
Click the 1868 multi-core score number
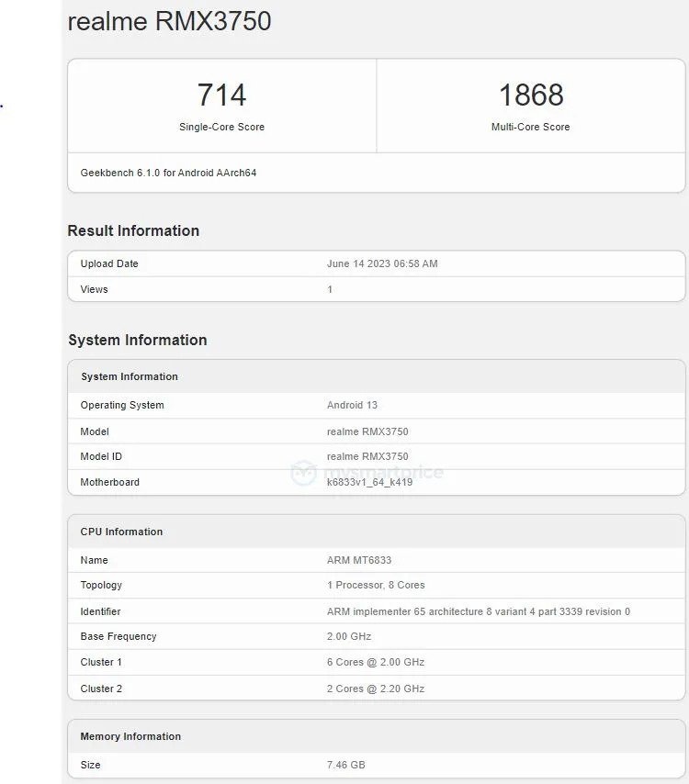(530, 95)
